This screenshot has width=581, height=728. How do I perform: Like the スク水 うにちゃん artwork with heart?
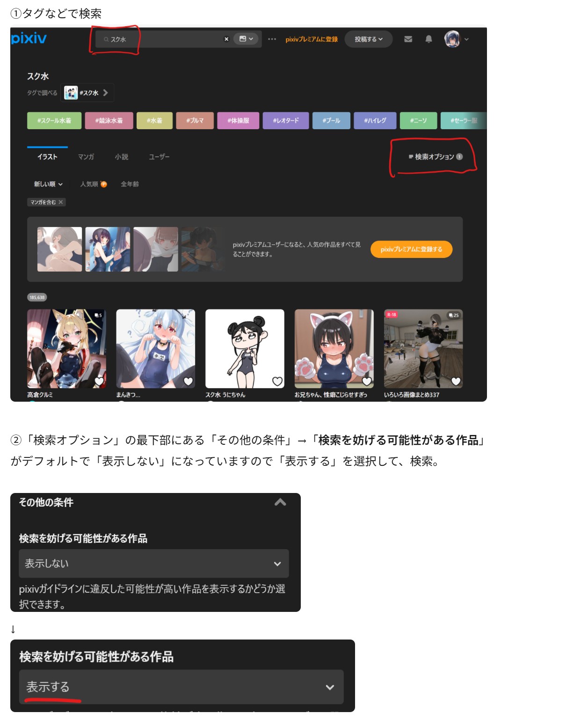(277, 382)
